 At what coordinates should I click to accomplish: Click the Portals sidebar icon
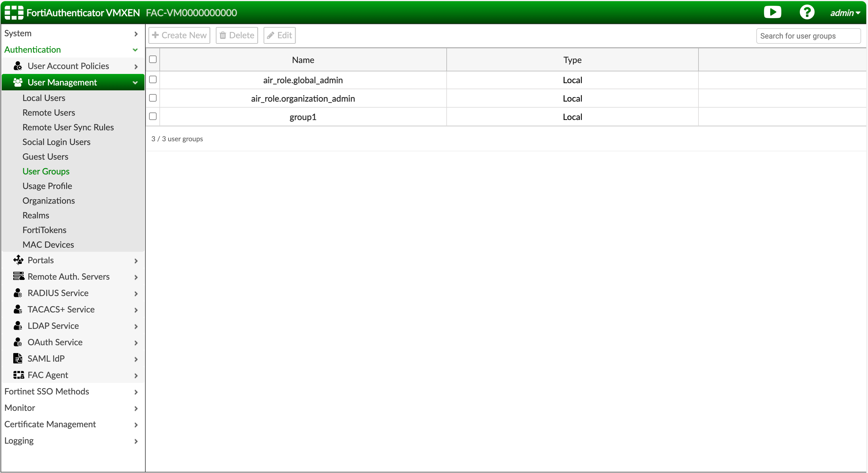[x=18, y=260]
